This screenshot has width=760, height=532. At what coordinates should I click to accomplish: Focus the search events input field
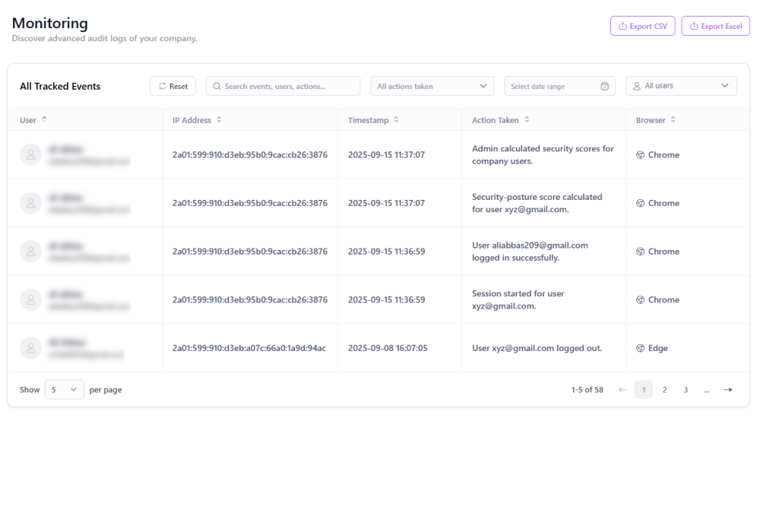point(283,87)
